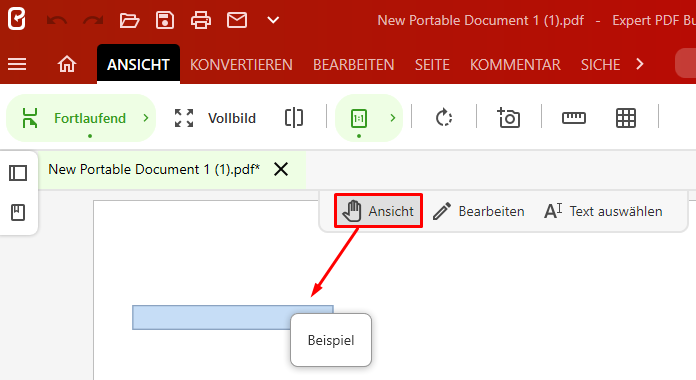Go to the Home screen
The height and width of the screenshot is (380, 696).
coord(67,64)
